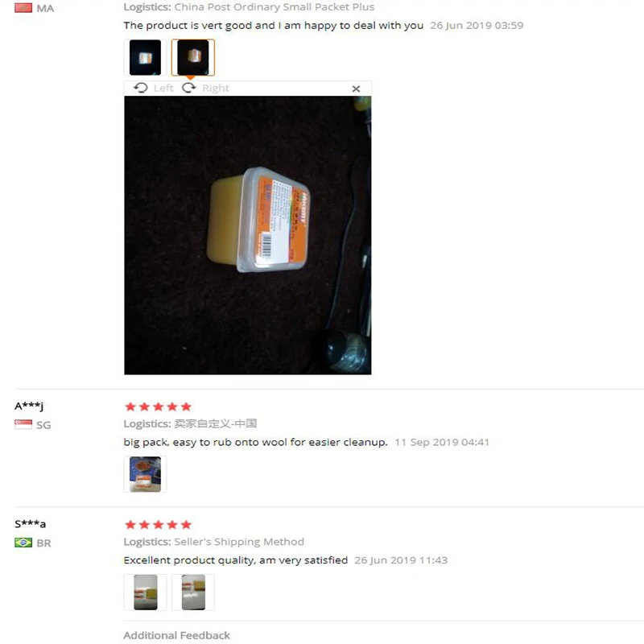Click the five-star rating of A***j review
This screenshot has height=644, width=644.
coord(158,407)
